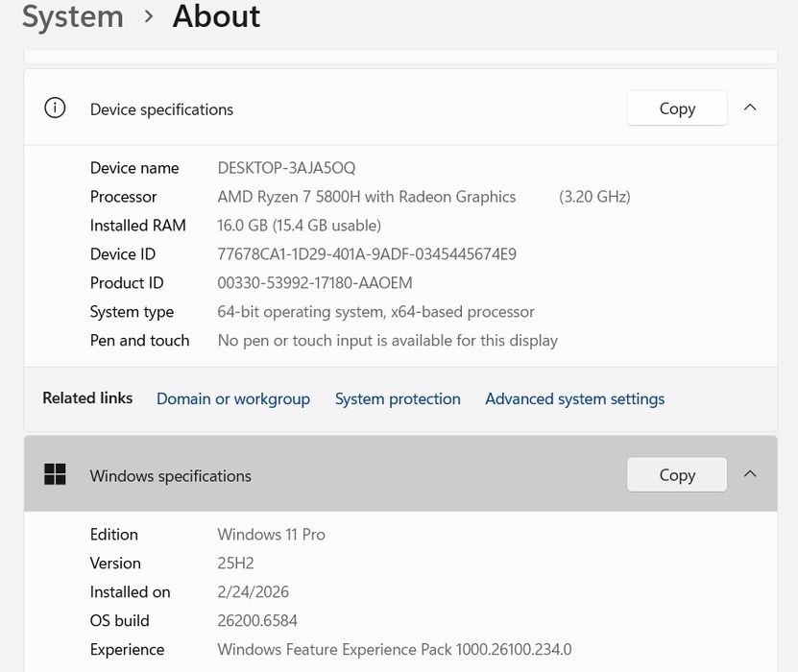Click the Related links label
The image size is (798, 672).
tap(87, 397)
